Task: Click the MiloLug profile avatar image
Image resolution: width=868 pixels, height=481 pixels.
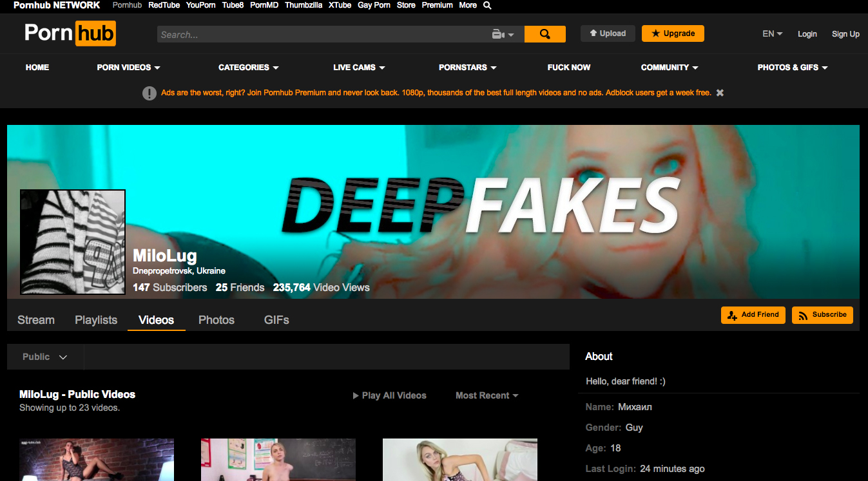Action: [x=73, y=242]
